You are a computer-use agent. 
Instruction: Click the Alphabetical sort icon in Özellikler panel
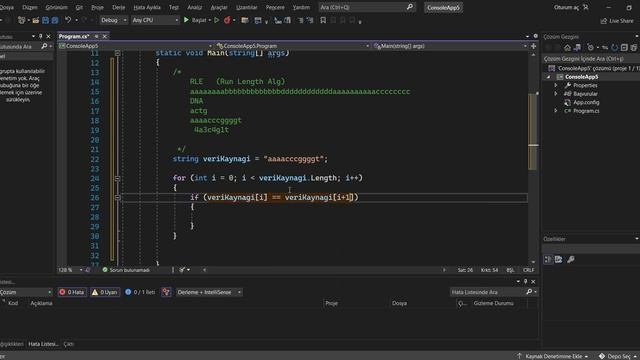[x=558, y=259]
